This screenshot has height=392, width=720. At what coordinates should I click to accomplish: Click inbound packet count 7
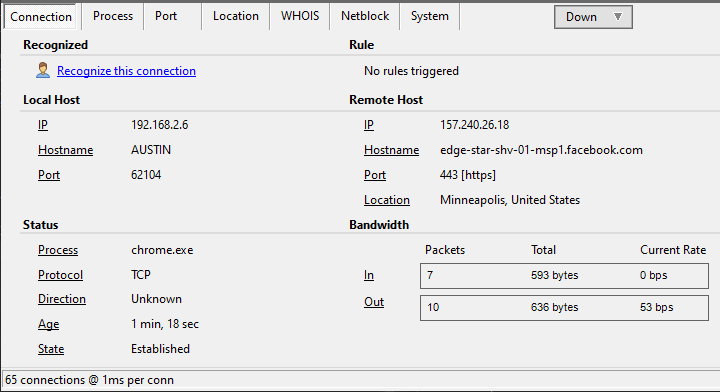pos(430,275)
